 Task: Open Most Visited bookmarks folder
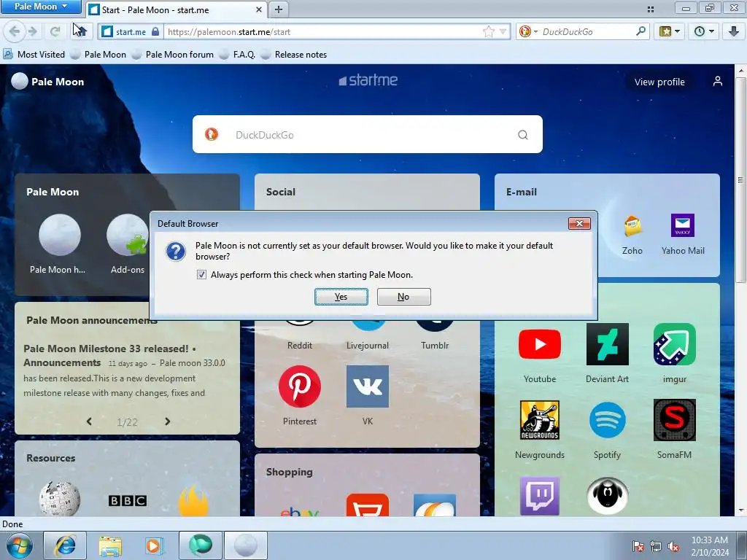pos(34,54)
